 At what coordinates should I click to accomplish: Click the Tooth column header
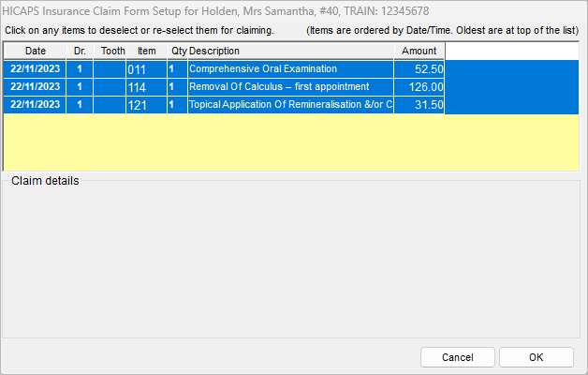(112, 51)
